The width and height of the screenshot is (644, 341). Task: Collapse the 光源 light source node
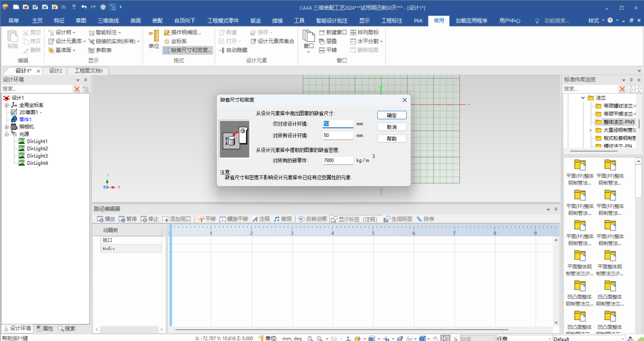coord(6,134)
